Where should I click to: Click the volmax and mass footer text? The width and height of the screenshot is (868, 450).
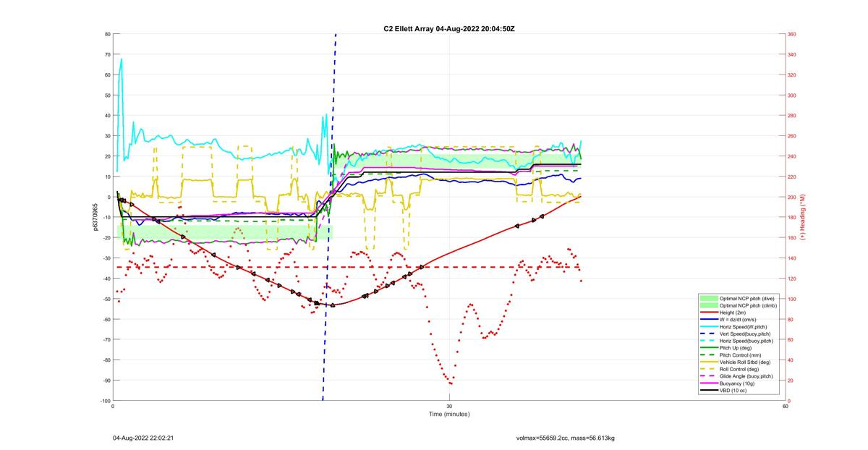565,438
